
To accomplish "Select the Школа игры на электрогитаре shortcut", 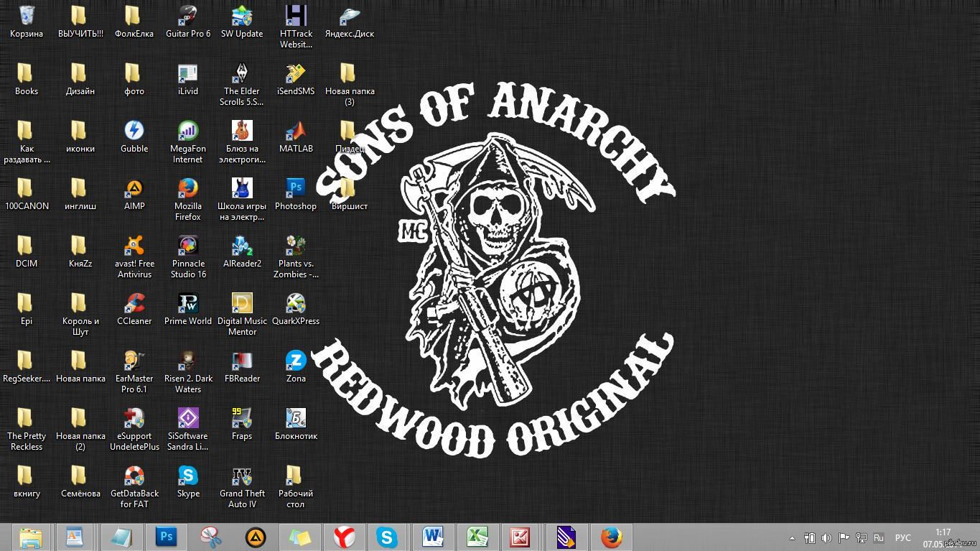I will [242, 199].
